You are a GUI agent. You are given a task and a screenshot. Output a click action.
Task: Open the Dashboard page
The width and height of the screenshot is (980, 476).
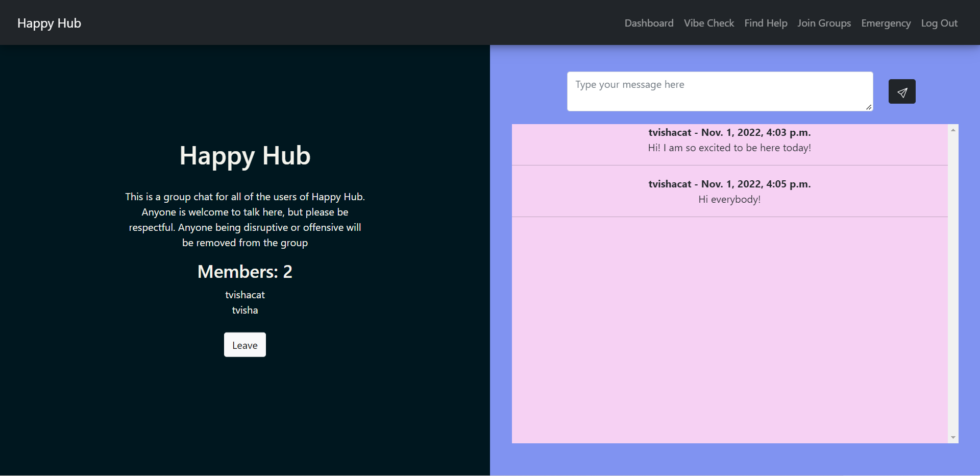coord(649,23)
